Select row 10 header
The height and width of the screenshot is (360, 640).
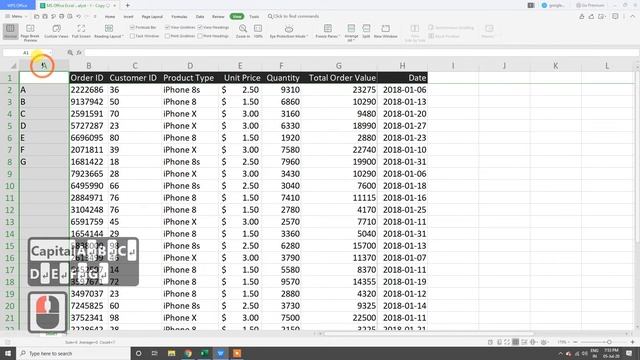pyautogui.click(x=9, y=186)
